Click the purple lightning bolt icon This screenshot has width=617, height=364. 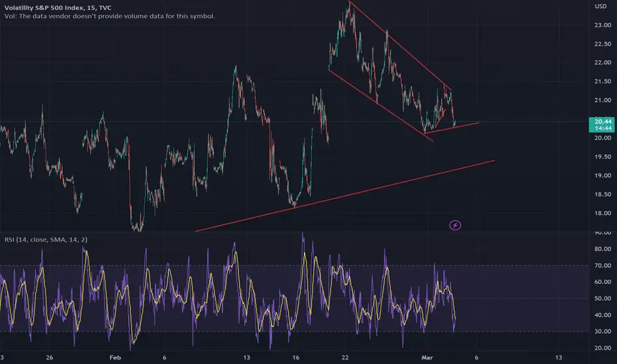tap(455, 225)
